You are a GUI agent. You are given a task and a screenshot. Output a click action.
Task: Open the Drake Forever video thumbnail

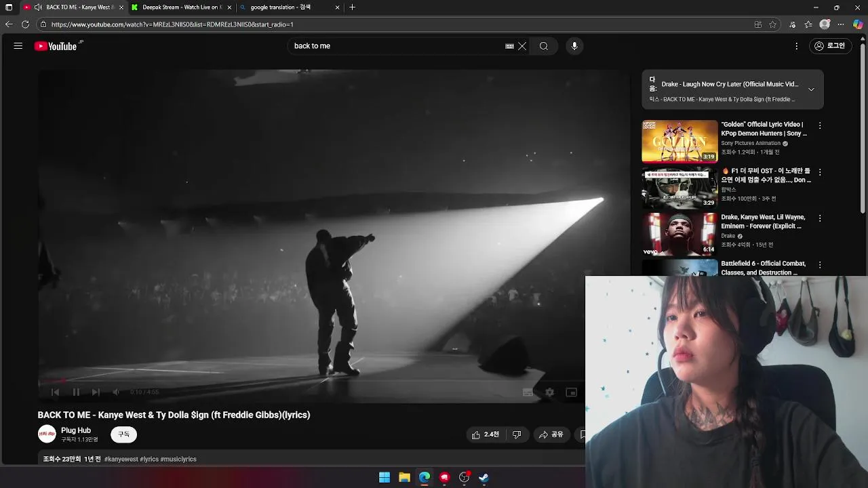[679, 235]
